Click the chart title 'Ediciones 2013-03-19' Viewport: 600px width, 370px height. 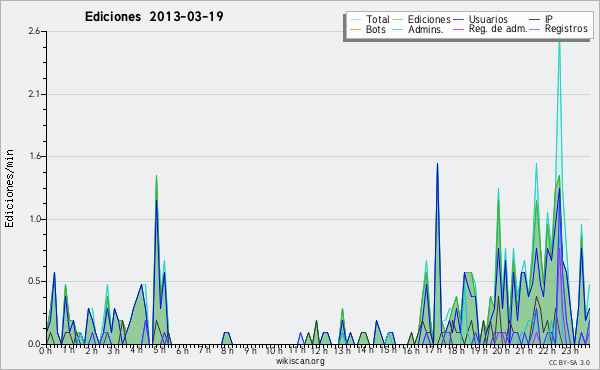click(x=154, y=16)
